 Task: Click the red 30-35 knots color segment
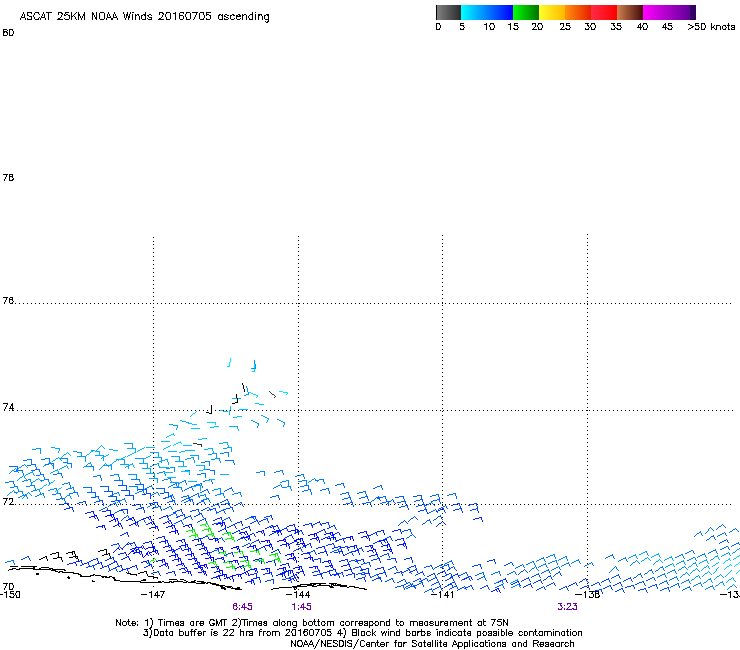pyautogui.click(x=604, y=12)
